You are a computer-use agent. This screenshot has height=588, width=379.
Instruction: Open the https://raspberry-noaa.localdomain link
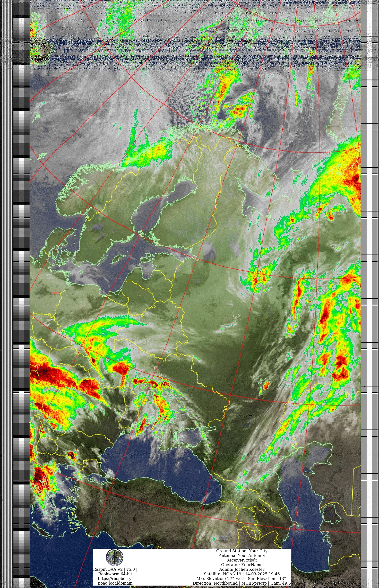115,581
